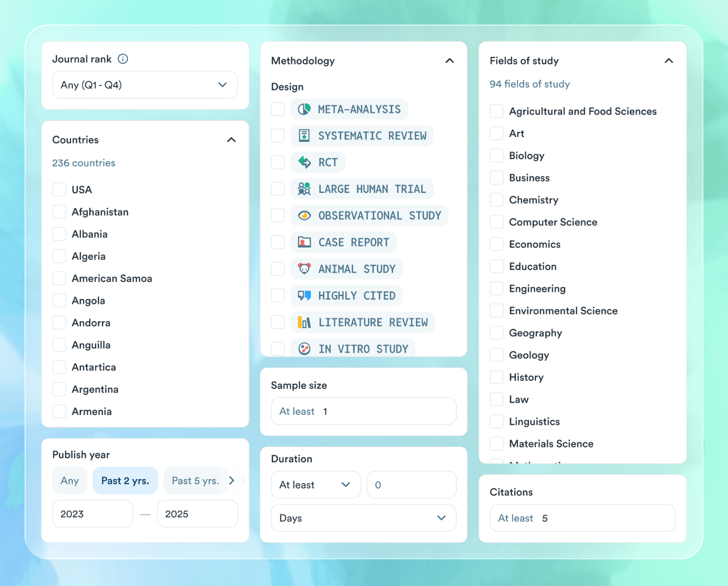This screenshot has width=728, height=586.
Task: Click the Journal rank info icon
Action: tap(123, 59)
